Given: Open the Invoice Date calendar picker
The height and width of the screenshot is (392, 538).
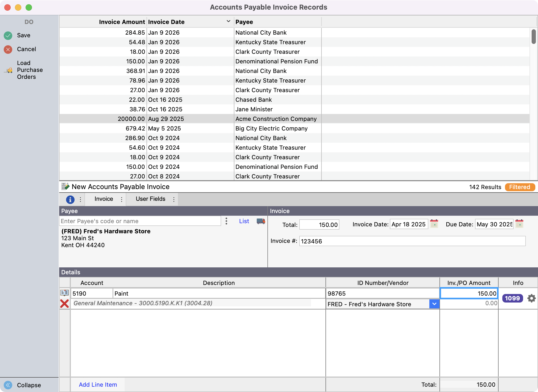Looking at the screenshot, I should point(434,224).
